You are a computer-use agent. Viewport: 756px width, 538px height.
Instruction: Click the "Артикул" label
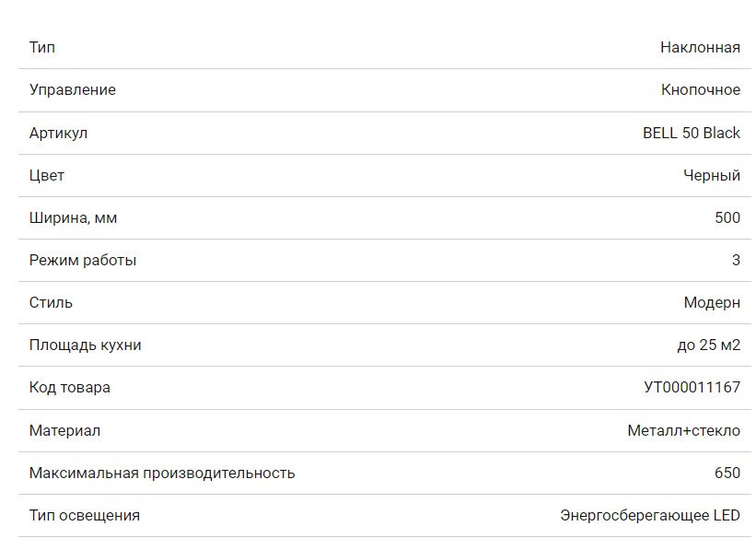pyautogui.click(x=58, y=134)
